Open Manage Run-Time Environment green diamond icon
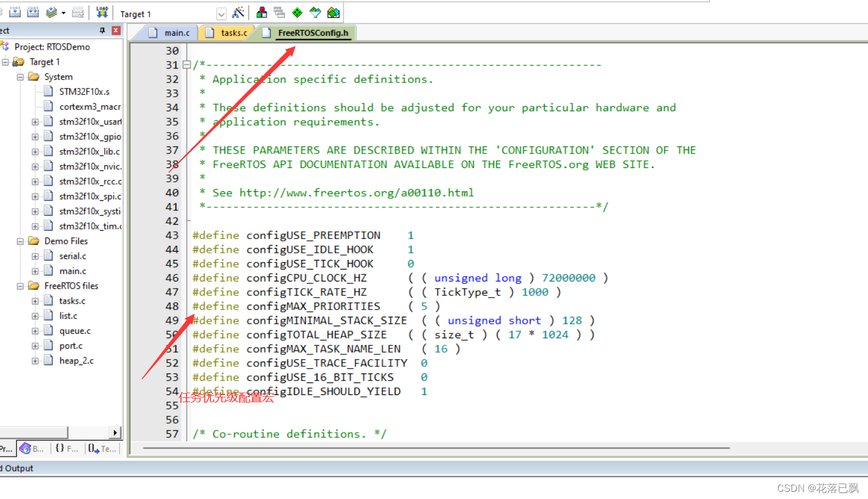 click(297, 12)
